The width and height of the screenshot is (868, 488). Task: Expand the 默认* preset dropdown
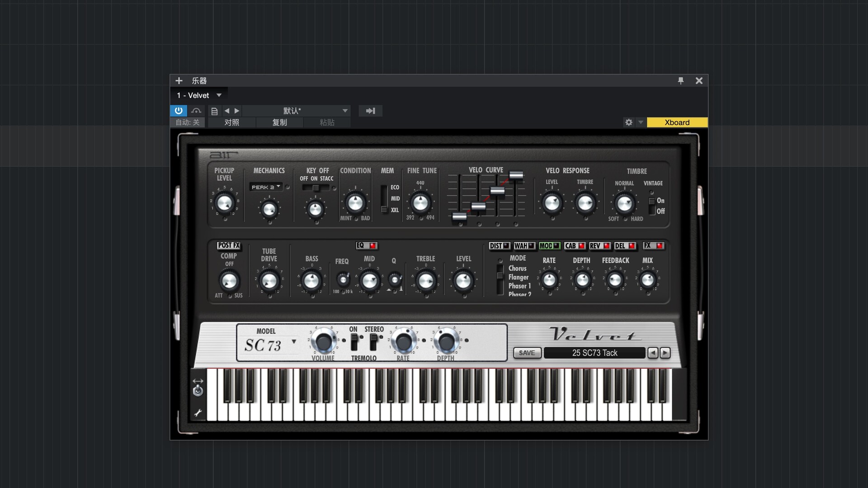click(x=345, y=111)
